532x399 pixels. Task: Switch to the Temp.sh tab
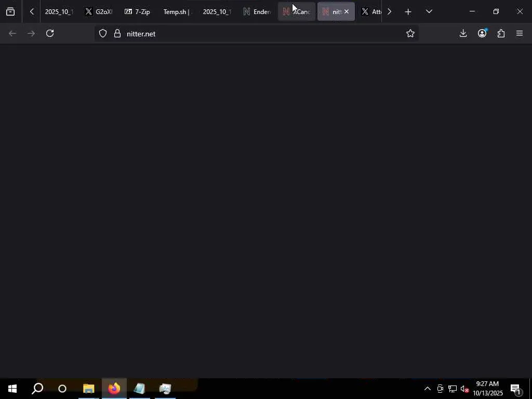178,12
